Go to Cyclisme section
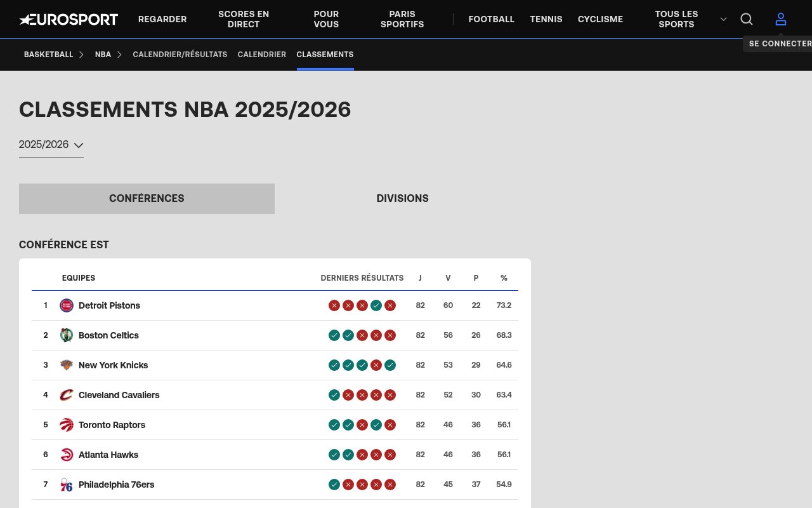812x508 pixels. (600, 19)
